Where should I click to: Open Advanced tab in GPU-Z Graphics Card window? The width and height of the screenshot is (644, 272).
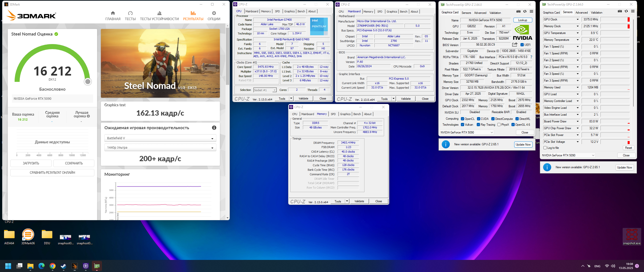[480, 13]
